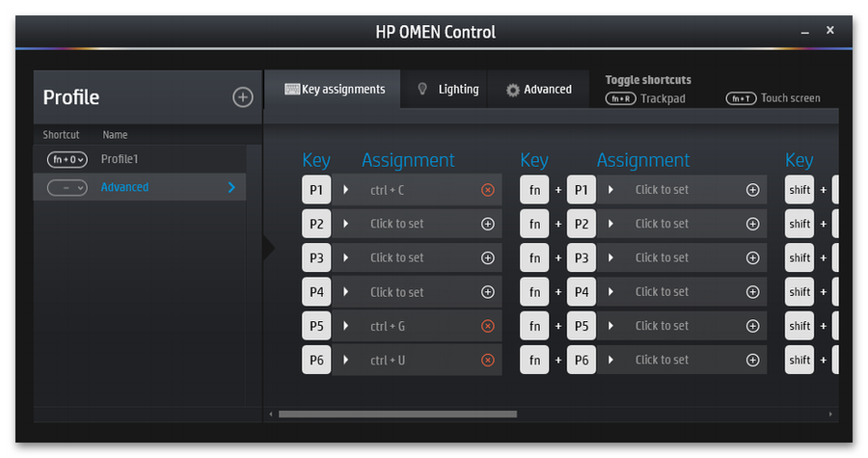Add a new profile with plus icon
The height and width of the screenshot is (458, 868).
pyautogui.click(x=242, y=97)
